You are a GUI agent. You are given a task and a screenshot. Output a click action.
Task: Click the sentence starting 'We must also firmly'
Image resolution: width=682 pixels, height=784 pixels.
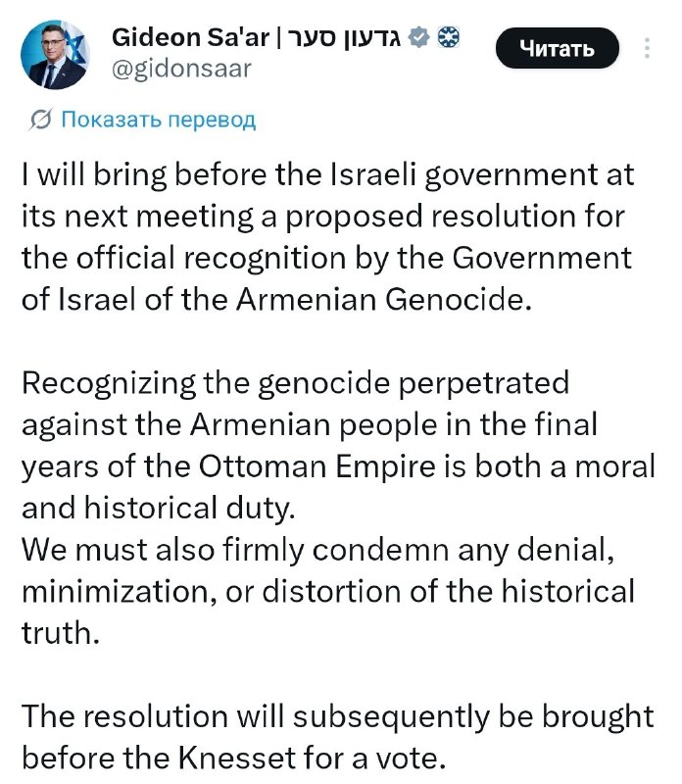point(318,551)
